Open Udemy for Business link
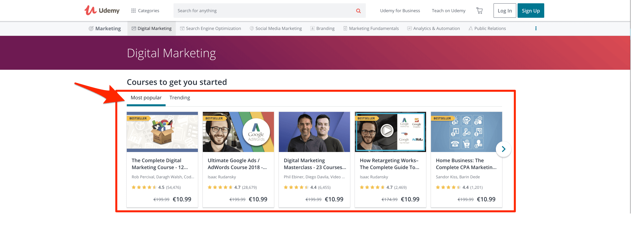The image size is (644, 227). (x=400, y=11)
